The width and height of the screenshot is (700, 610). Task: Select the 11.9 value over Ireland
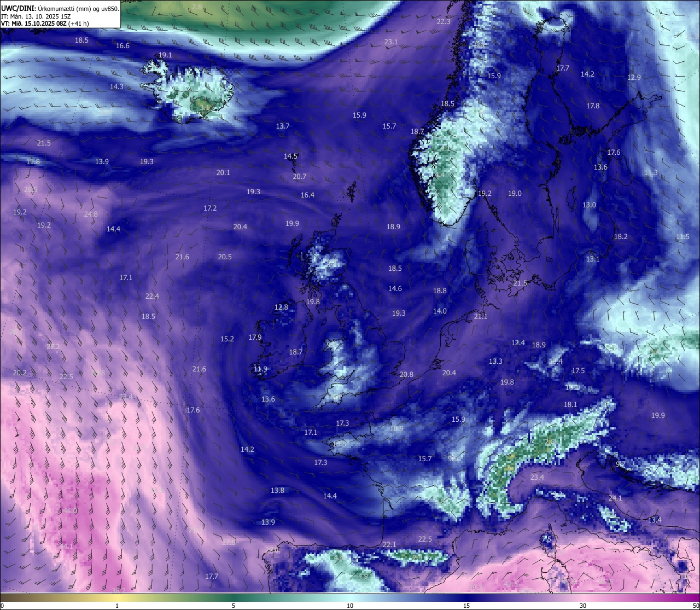tap(260, 369)
